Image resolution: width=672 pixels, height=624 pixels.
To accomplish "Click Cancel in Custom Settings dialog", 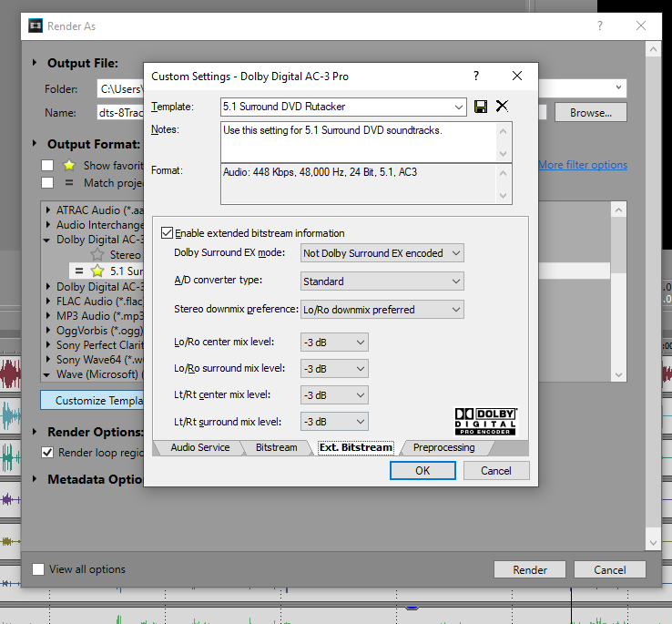I will click(496, 470).
